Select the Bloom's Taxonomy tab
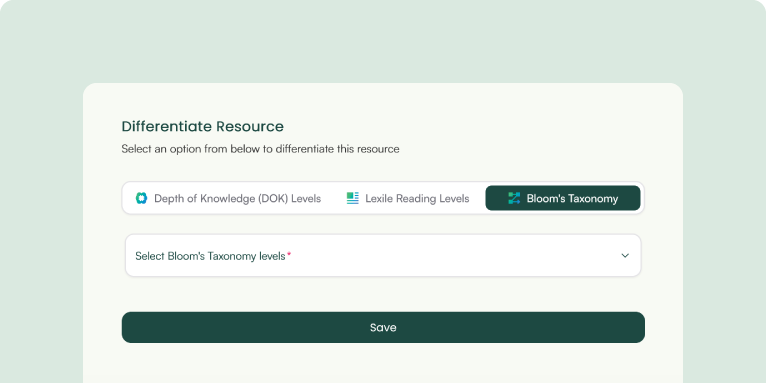Screen dimensions: 766x383 563,198
